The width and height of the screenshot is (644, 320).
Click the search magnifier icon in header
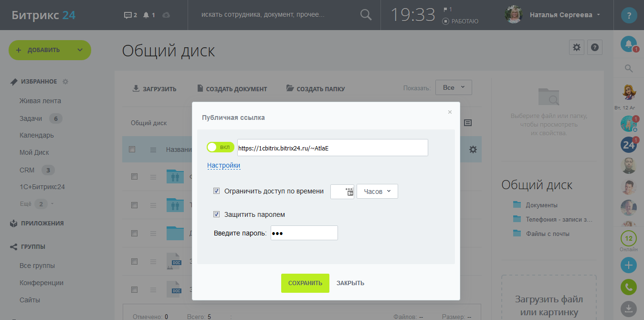[366, 15]
